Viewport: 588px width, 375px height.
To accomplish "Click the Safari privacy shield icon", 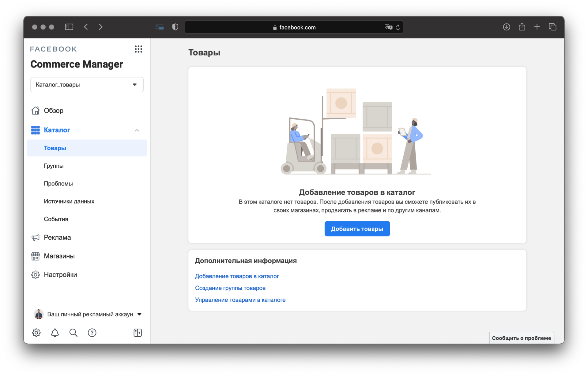I will pyautogui.click(x=175, y=27).
